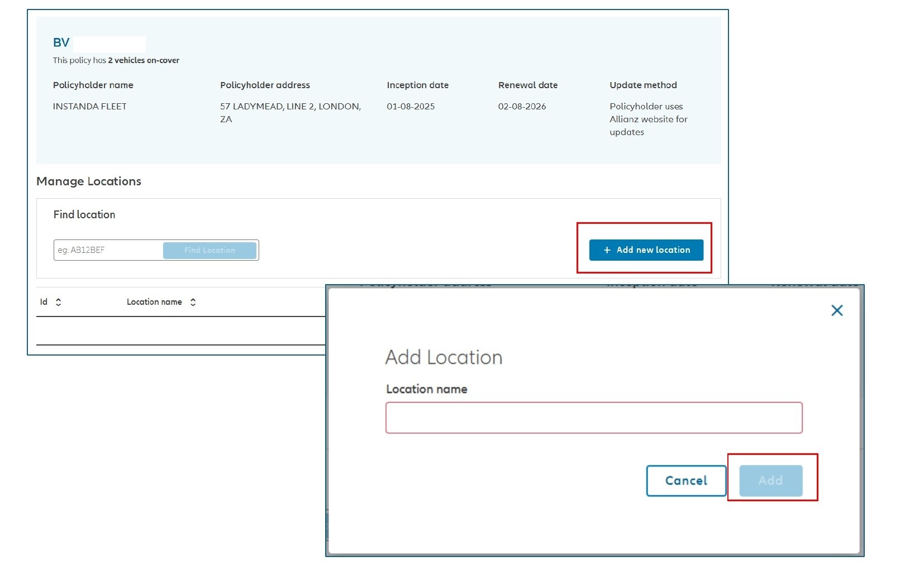
Task: Click the Find Location button
Action: coord(209,250)
